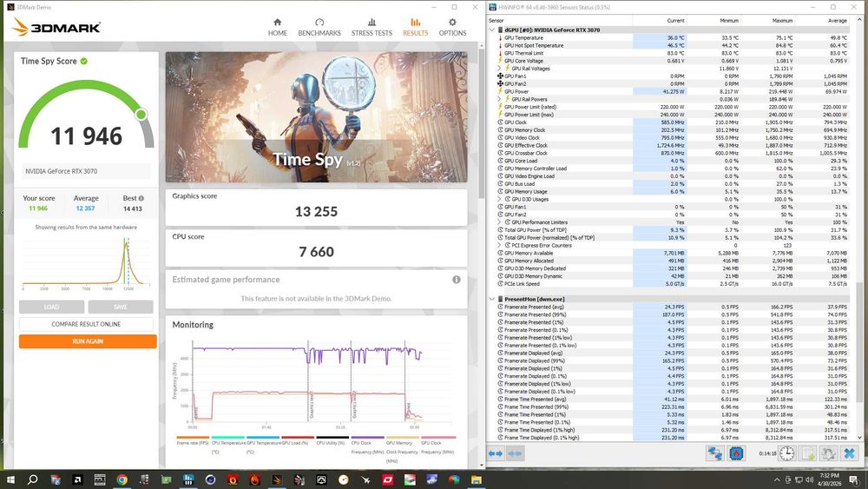The width and height of the screenshot is (868, 489).
Task: Select the GPU Temperature sensor row
Action: tap(672, 37)
